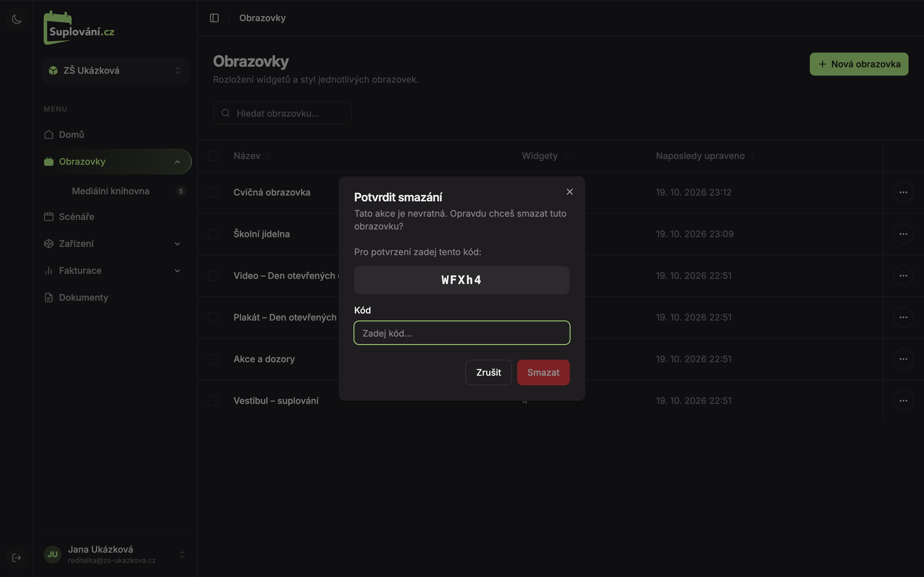The width and height of the screenshot is (924, 577).
Task: Toggle the select-all checkbox in table header
Action: coord(213,156)
